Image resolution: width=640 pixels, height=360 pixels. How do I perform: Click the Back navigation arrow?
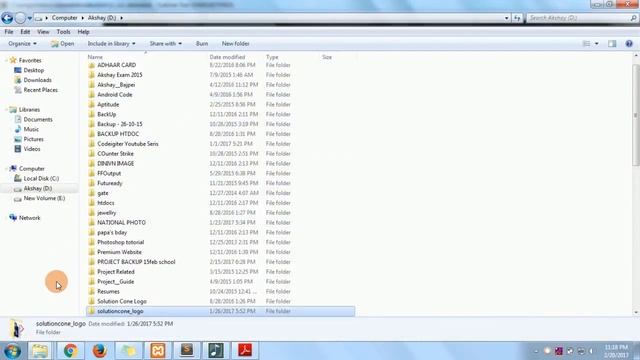(x=7, y=18)
